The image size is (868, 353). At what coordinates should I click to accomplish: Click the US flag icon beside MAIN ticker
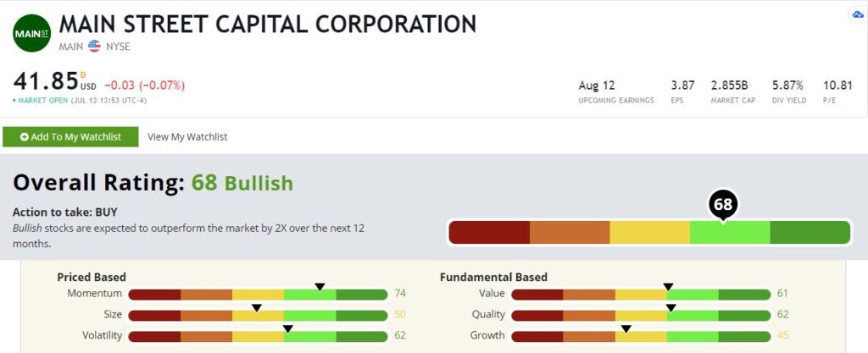point(94,47)
